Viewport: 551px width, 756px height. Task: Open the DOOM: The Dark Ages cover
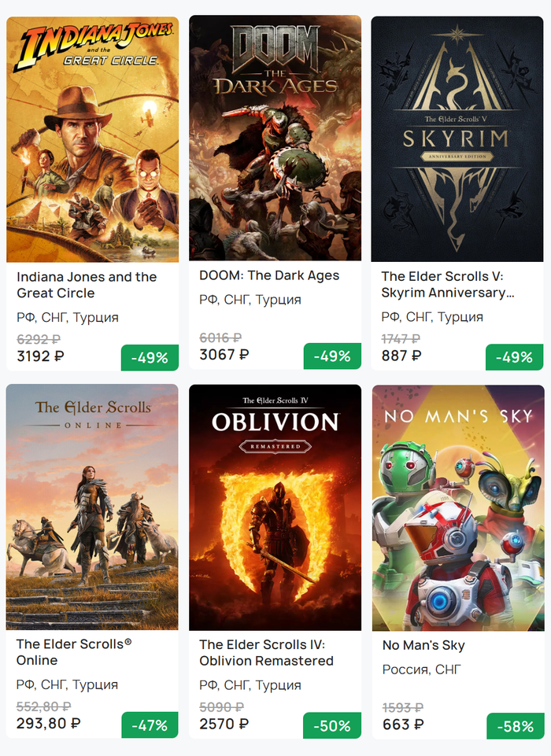275,138
